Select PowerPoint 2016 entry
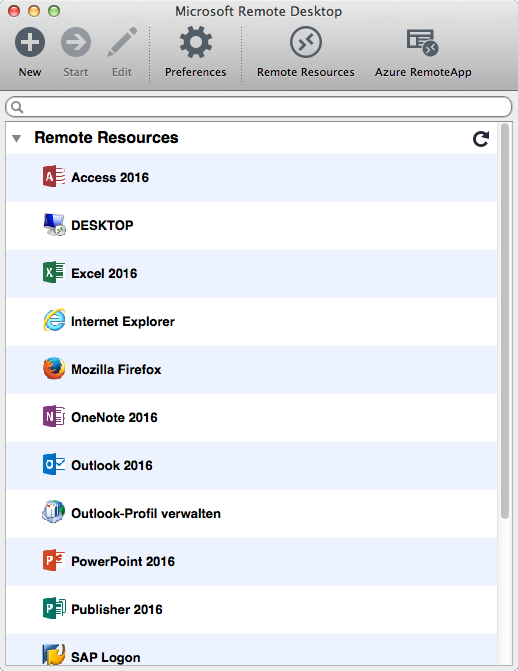Image resolution: width=518 pixels, height=671 pixels. point(251,561)
